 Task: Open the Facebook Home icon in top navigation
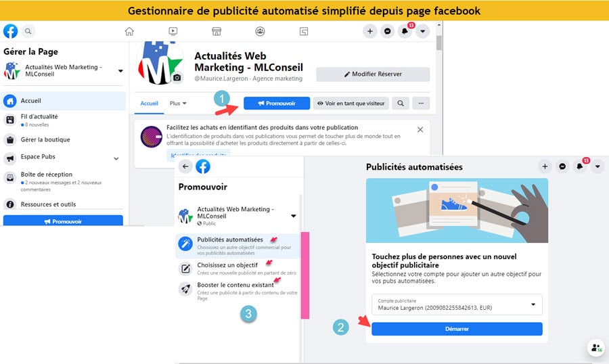pos(129,32)
